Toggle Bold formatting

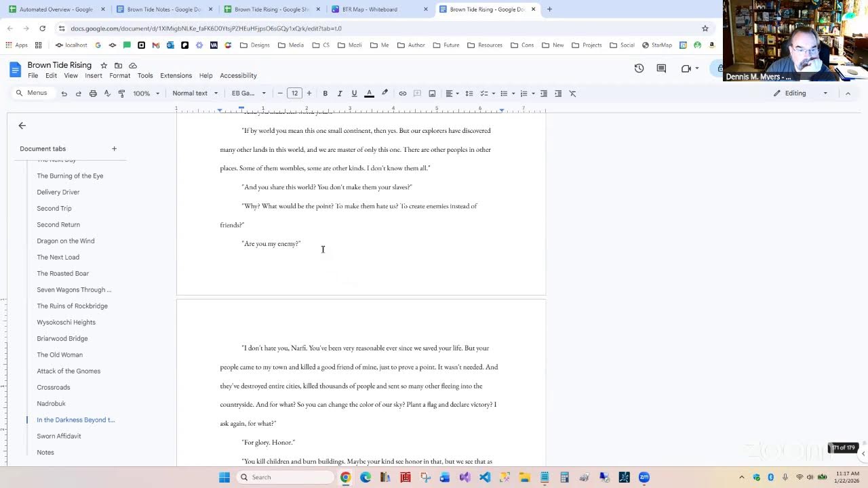point(325,94)
